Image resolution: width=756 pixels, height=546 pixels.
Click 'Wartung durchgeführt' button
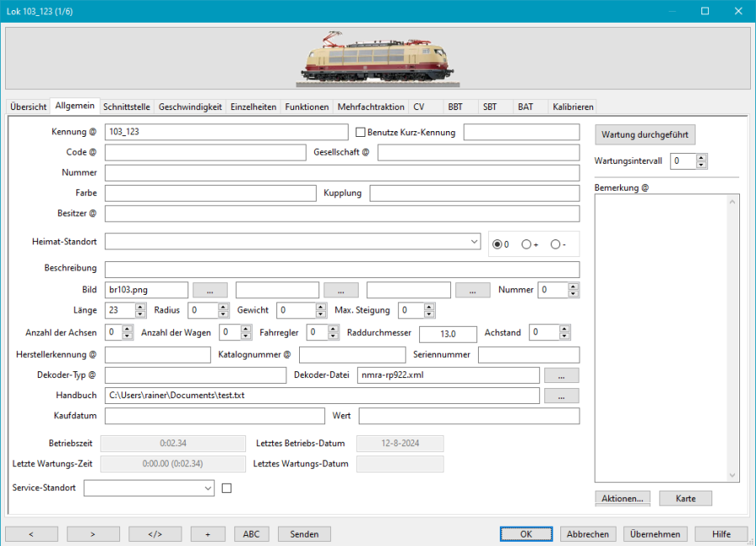[645, 134]
